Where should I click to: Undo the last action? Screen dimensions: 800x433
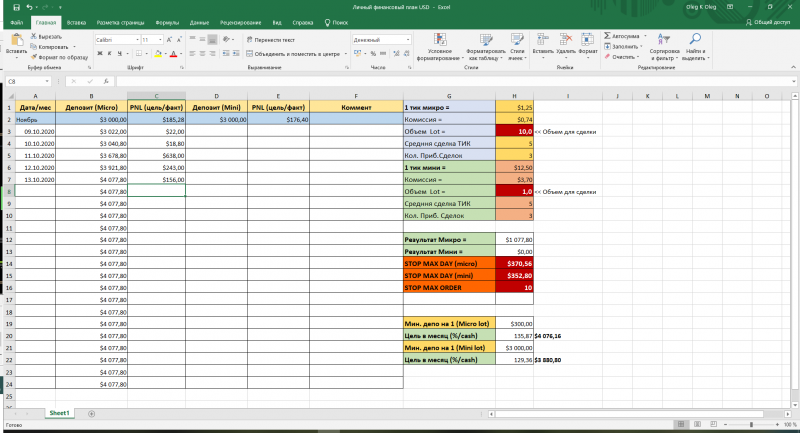click(x=30, y=7)
